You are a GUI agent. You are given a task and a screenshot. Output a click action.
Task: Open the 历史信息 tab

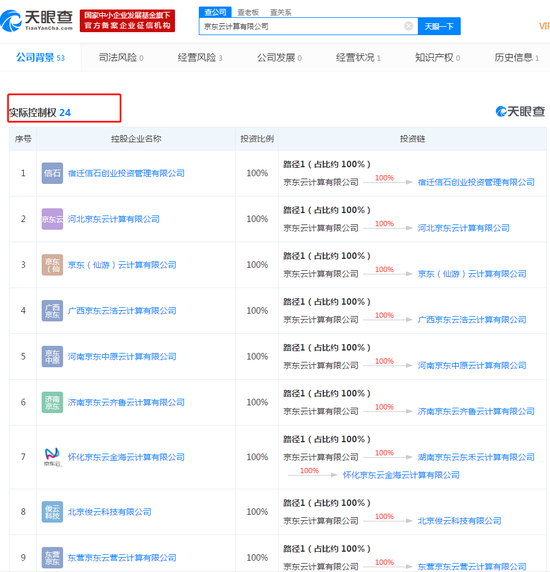click(x=516, y=58)
